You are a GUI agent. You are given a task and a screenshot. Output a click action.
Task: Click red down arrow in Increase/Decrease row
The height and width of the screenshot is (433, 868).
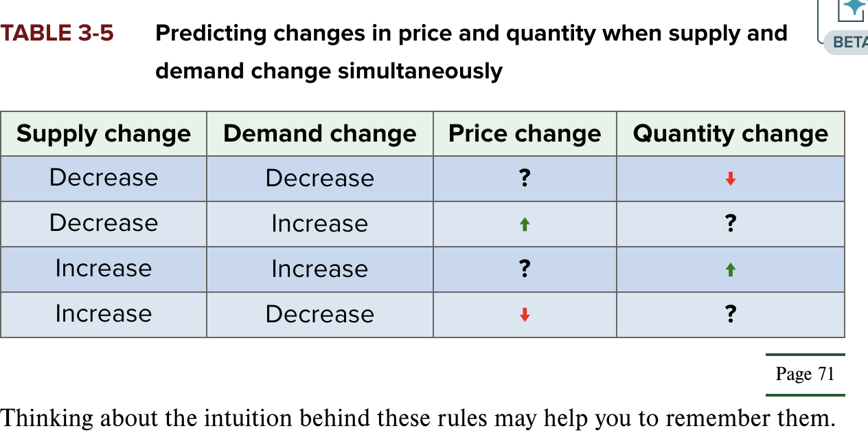point(525,315)
